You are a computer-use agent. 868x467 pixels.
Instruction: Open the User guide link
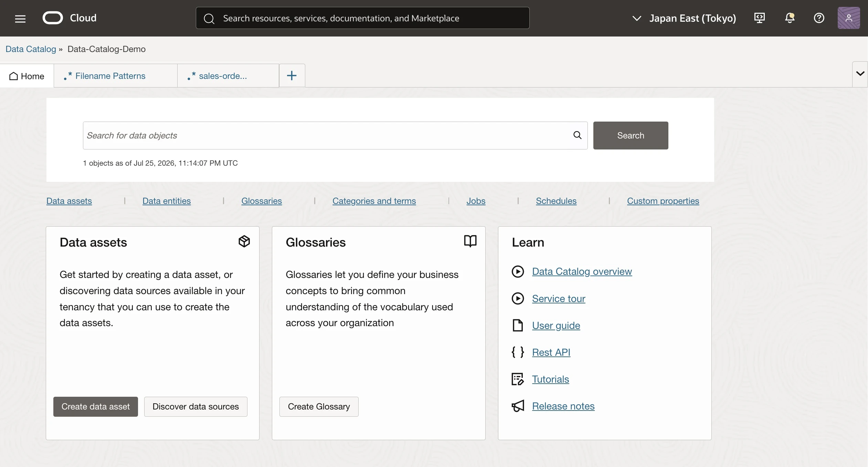point(556,325)
